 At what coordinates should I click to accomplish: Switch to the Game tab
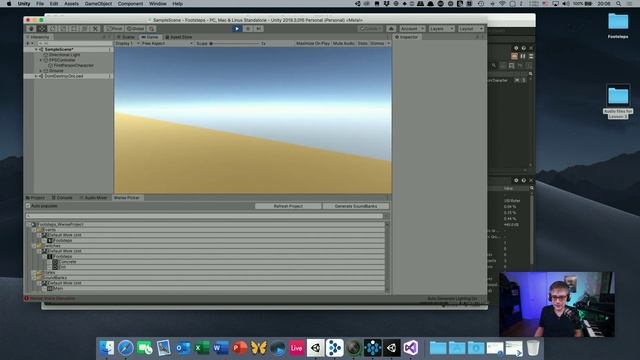coord(150,37)
